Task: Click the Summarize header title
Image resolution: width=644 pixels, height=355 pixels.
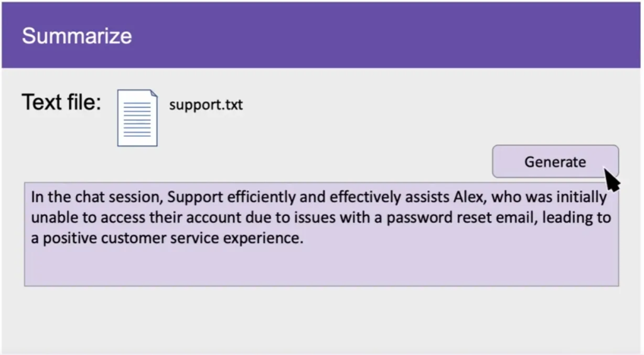Action: coord(77,36)
